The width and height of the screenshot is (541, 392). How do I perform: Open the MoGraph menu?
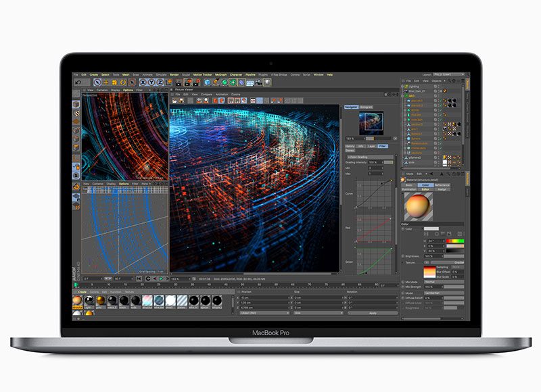tap(221, 74)
